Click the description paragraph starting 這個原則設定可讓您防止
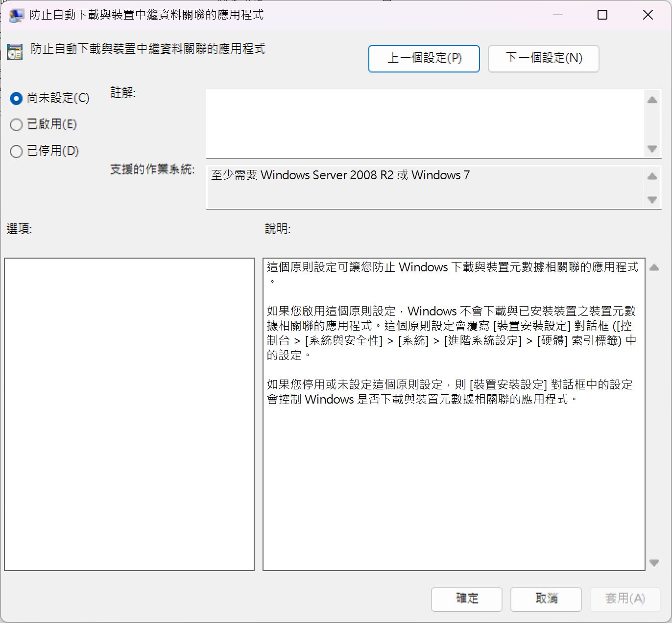Viewport: 672px width, 623px height. coord(453,274)
